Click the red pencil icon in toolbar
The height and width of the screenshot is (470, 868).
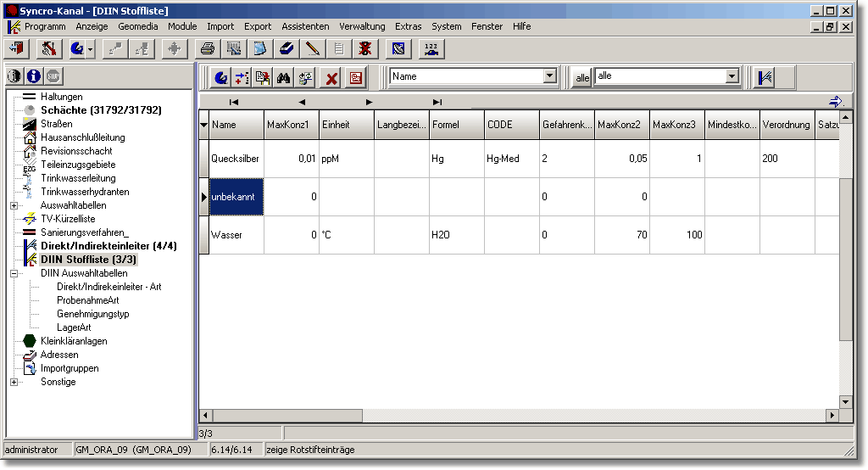point(313,48)
